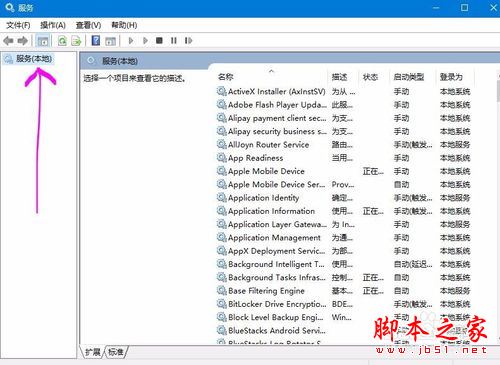
Task: Select ActiveX Installer (AxInstSV) service name
Action: coord(277,91)
